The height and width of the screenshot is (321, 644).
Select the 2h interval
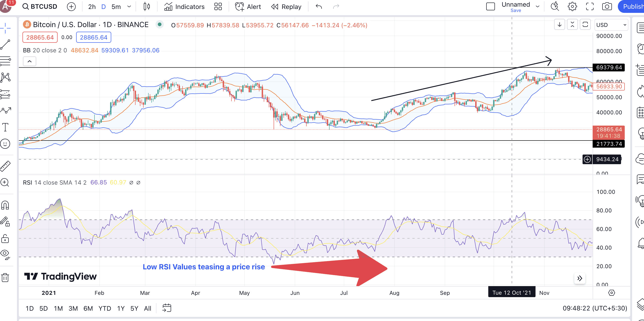pos(92,7)
